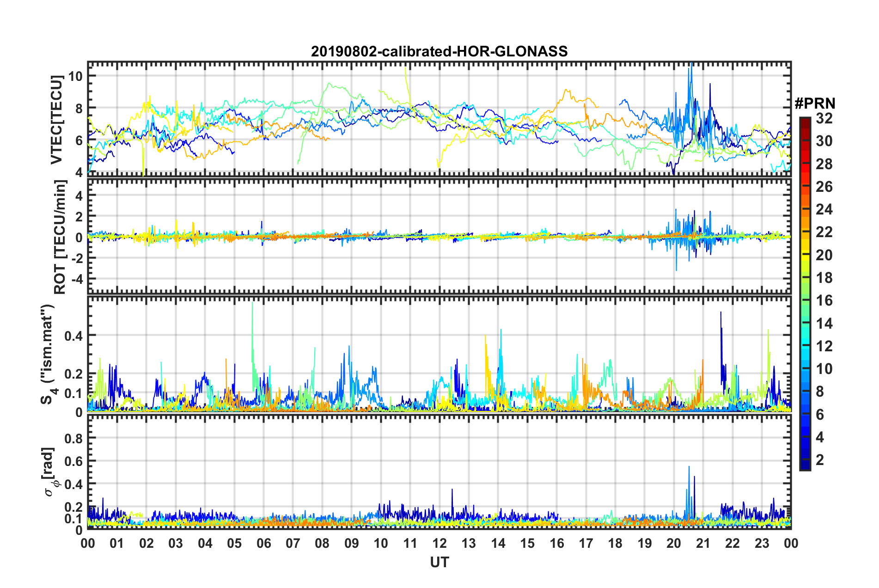The image size is (879, 588).
Task: Click the #PRN colorbar title
Action: coord(815,104)
